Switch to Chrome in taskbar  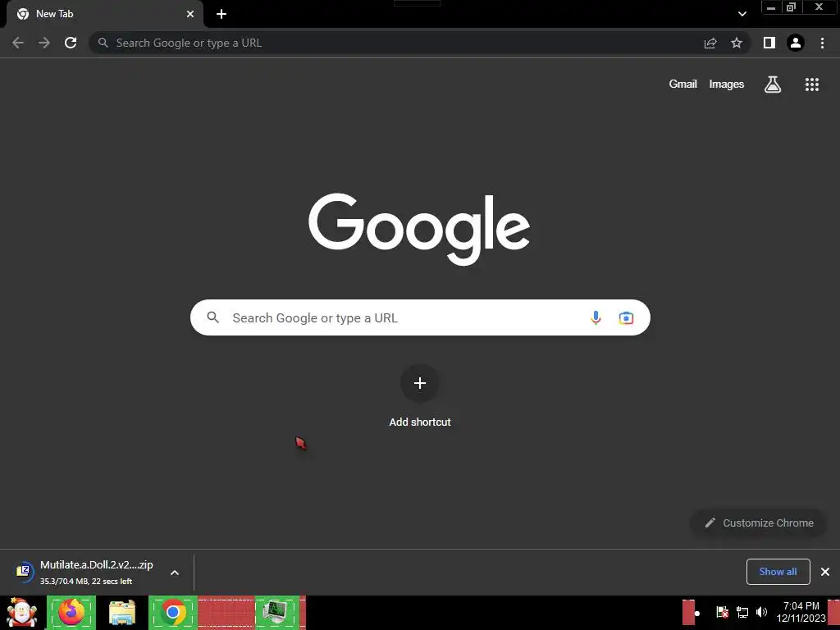click(x=172, y=612)
